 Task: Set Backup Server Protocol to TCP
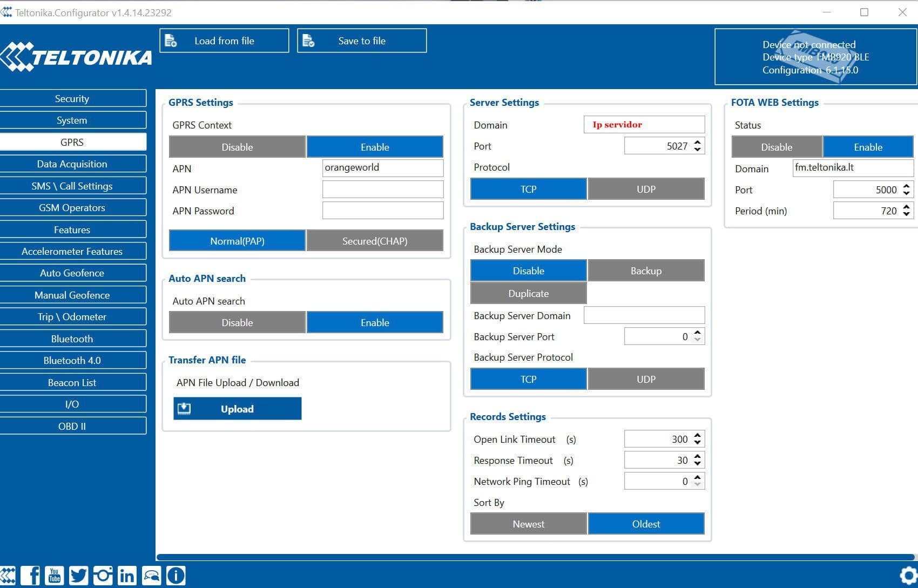point(528,379)
